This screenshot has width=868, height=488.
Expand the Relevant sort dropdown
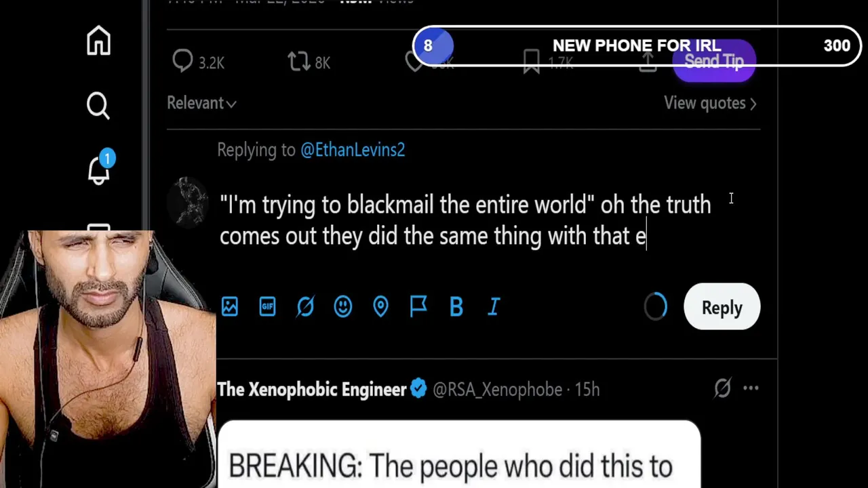point(201,103)
